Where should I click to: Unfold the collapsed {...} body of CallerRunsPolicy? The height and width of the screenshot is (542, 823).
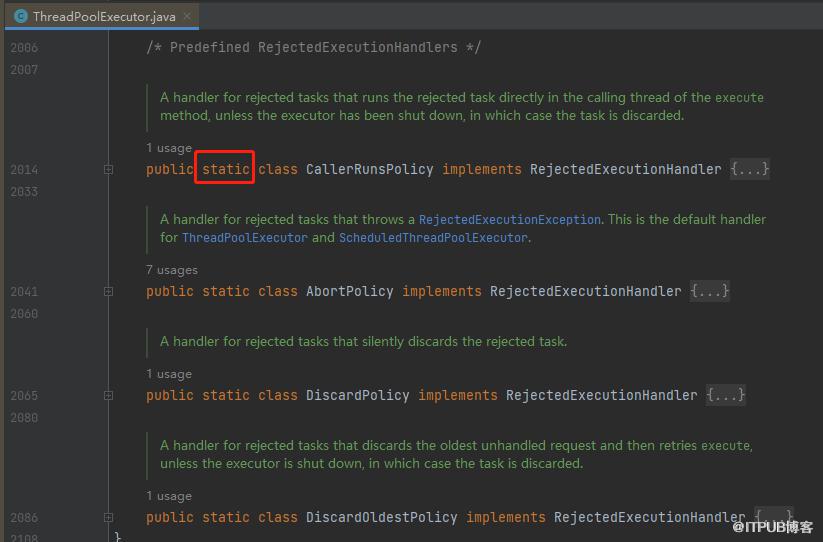[750, 169]
